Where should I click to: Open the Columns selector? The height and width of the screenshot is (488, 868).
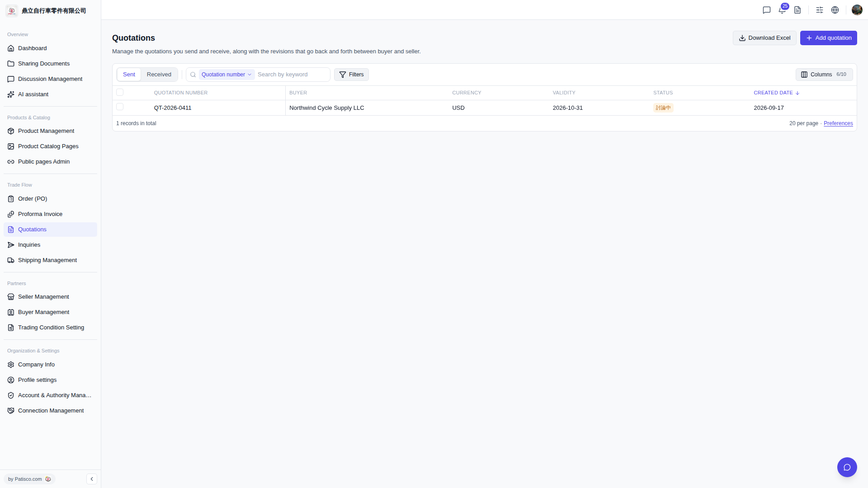824,75
